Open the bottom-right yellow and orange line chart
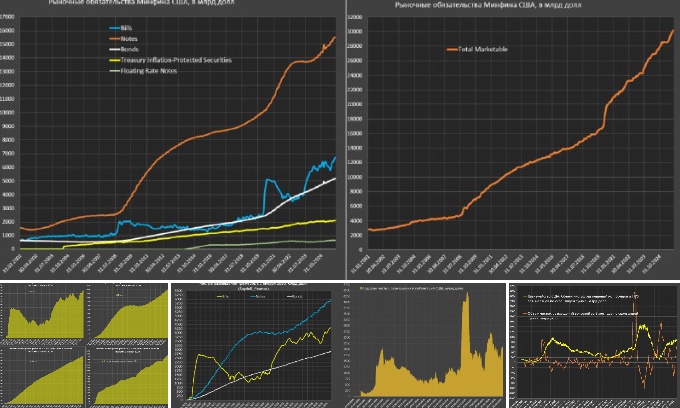The image size is (680, 408). pyautogui.click(x=594, y=345)
